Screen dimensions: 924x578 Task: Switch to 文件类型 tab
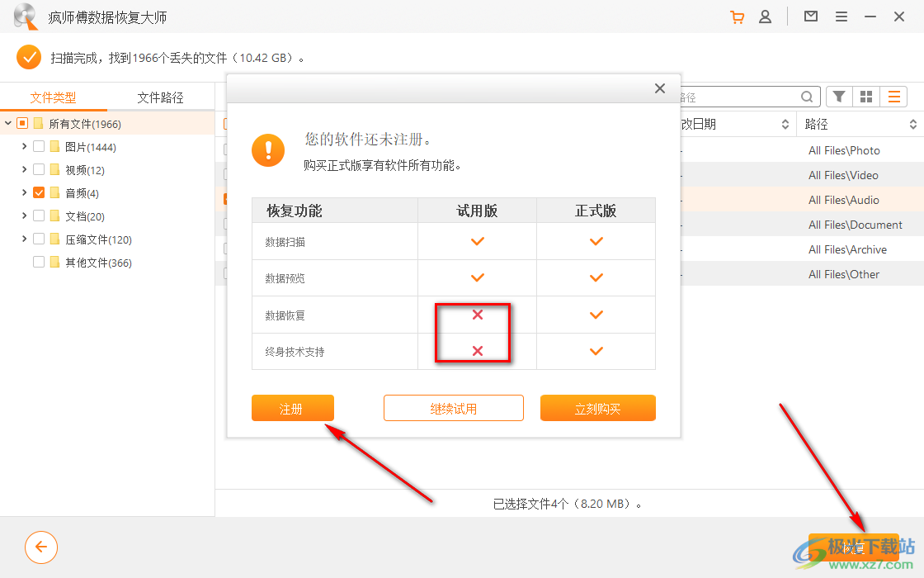[54, 97]
